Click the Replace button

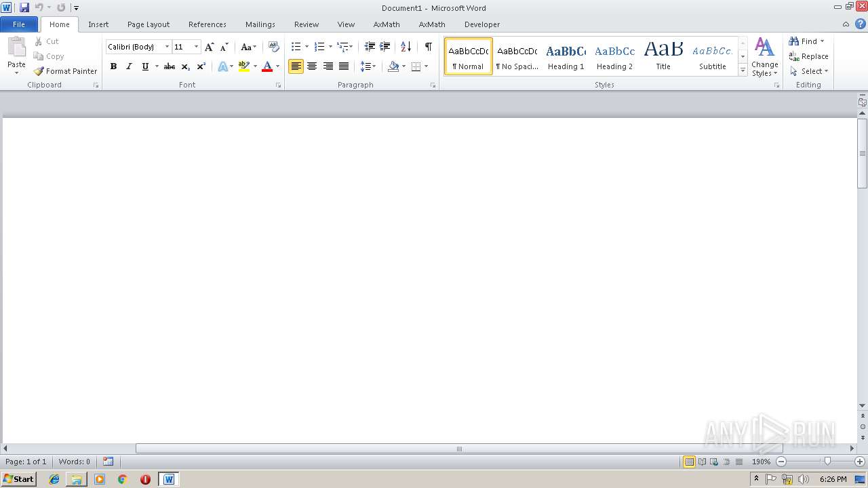[808, 56]
